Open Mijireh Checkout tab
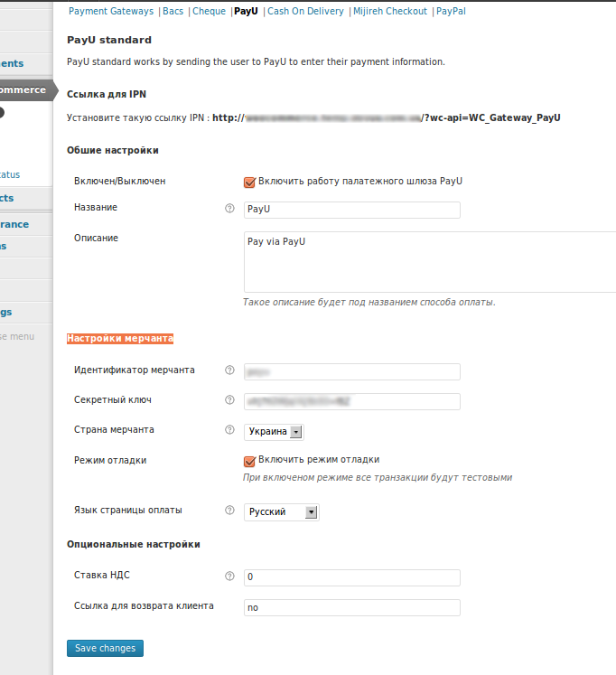This screenshot has width=616, height=675. coord(390,11)
